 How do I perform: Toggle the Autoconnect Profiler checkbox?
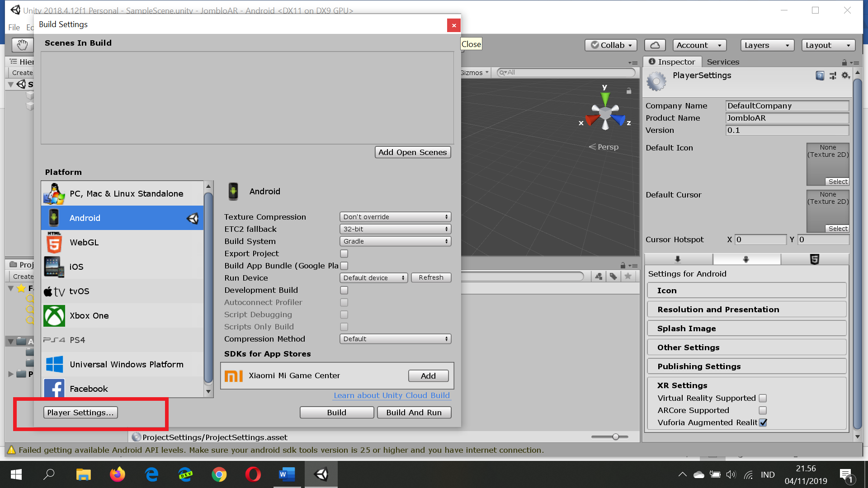344,302
